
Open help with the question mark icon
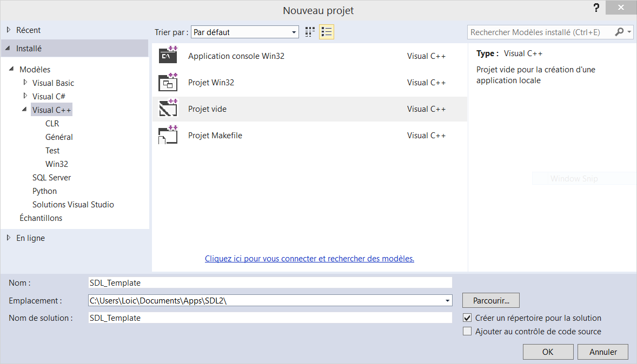point(596,8)
